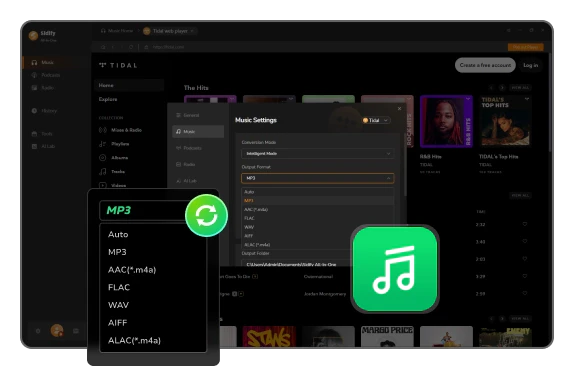Expand the Conversion Mode dropdown
This screenshot has height=378, width=575.
(318, 154)
